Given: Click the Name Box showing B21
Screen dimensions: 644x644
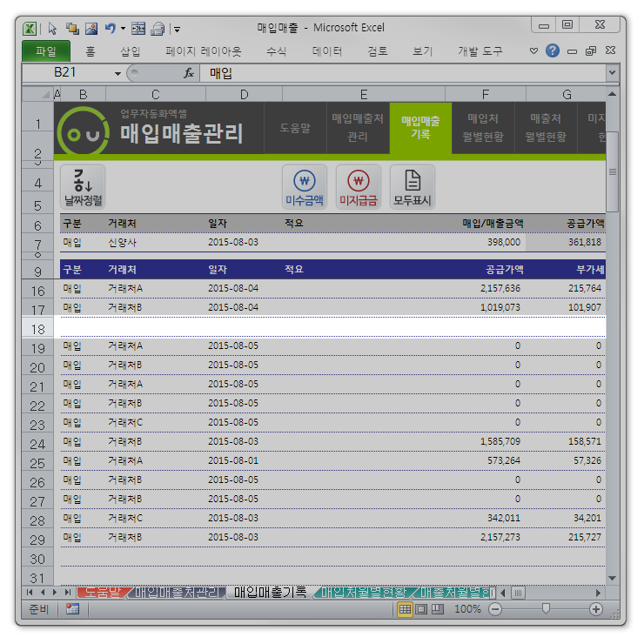Looking at the screenshot, I should click(x=68, y=73).
